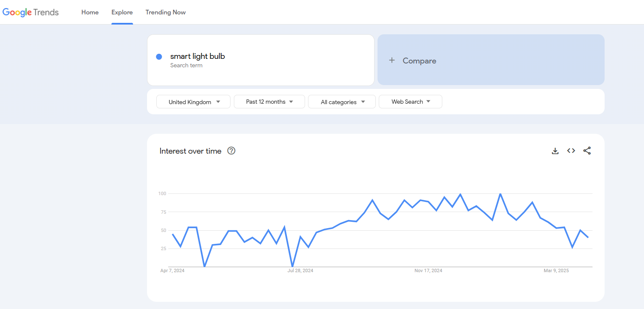Click the Google Trends logo
The width and height of the screenshot is (644, 309).
31,12
